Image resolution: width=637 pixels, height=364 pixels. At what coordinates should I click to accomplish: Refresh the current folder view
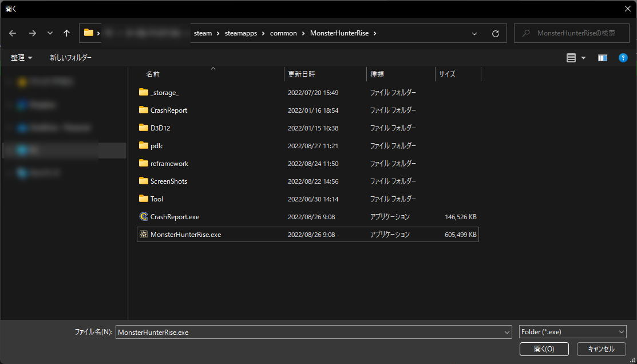495,34
